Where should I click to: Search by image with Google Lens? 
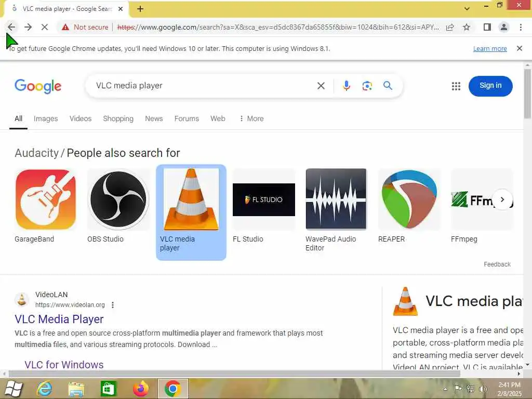click(367, 86)
